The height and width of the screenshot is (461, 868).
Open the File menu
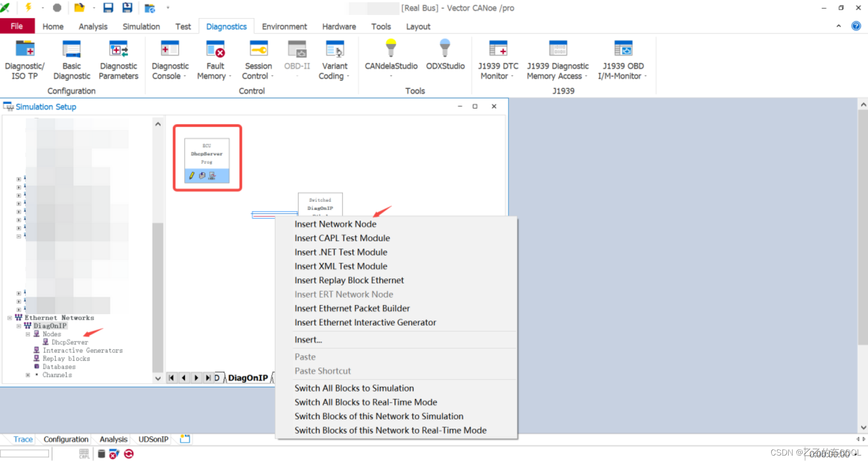tap(17, 26)
